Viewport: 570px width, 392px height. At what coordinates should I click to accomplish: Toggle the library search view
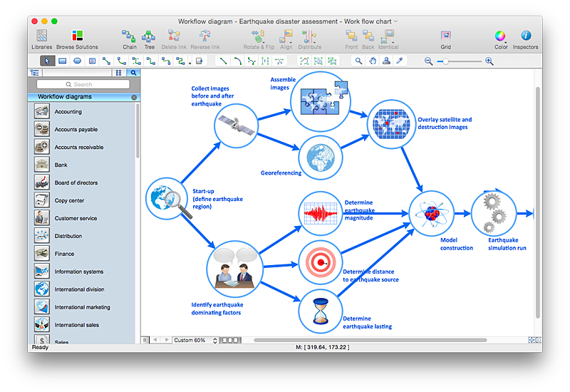[133, 73]
